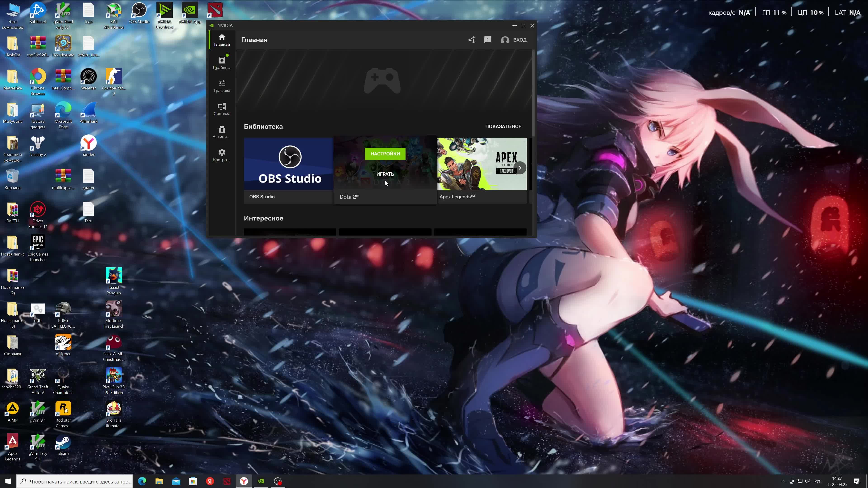Open the Graphics section in sidebar
Viewport: 868px width, 488px height.
pos(222,86)
